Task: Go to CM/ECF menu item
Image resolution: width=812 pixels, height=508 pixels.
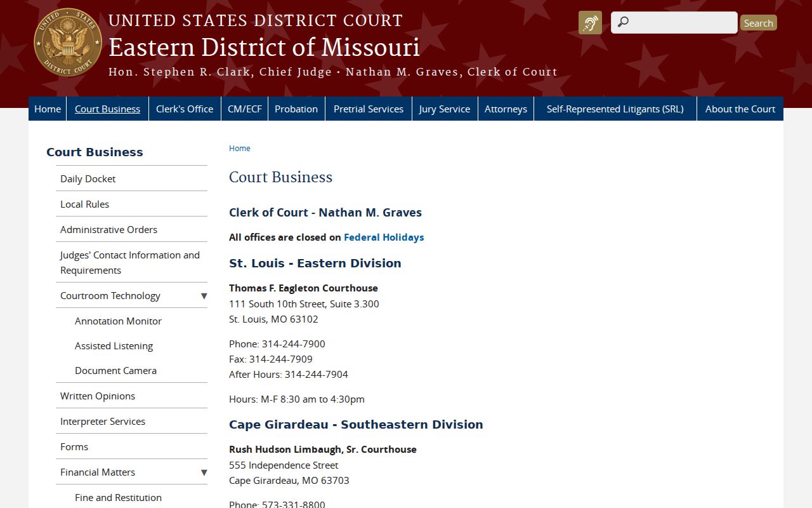Action: 244,109
